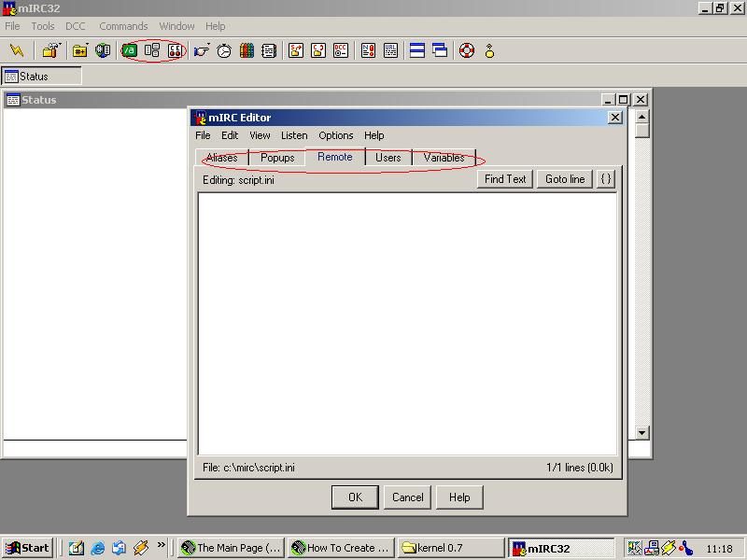The width and height of the screenshot is (747, 560).
Task: Click Status window scrollbar down arrow
Action: [642, 433]
